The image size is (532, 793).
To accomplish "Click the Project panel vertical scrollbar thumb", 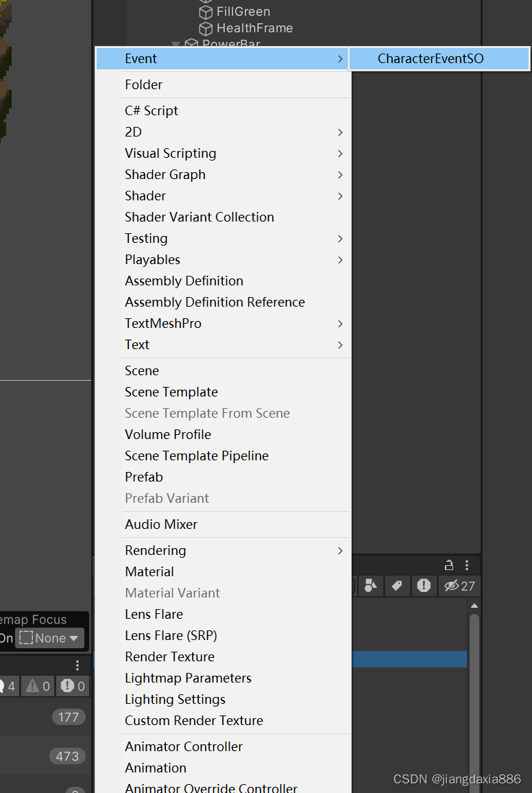I will 474,703.
